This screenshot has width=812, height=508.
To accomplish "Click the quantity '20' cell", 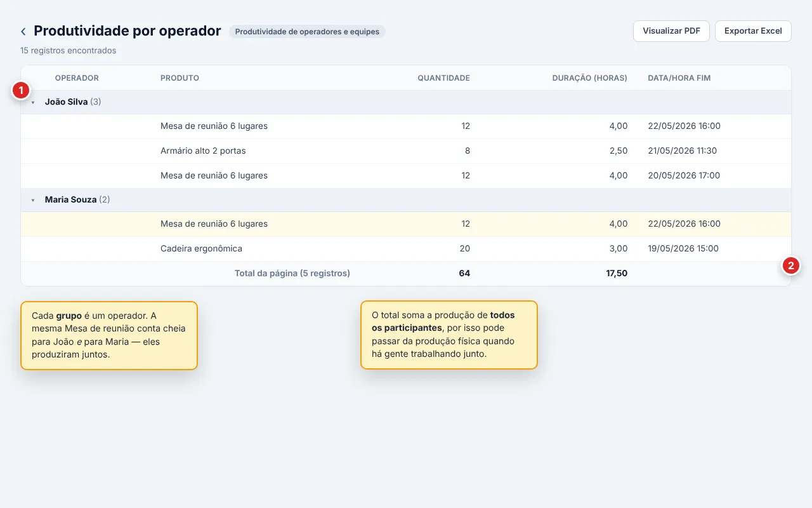I will (464, 248).
